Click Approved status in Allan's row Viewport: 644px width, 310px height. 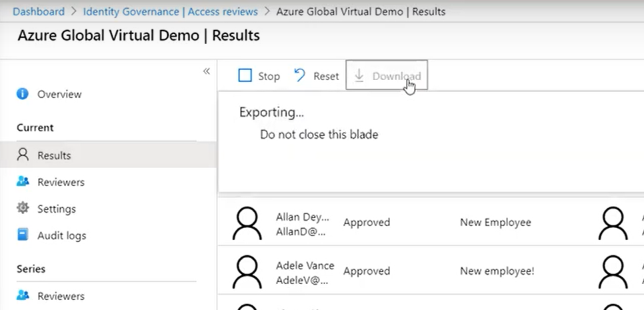click(367, 222)
